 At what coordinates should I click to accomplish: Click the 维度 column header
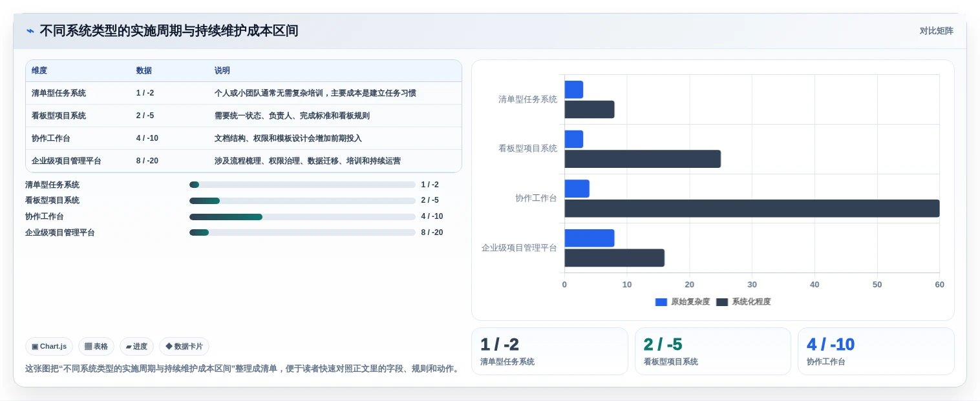click(x=39, y=71)
